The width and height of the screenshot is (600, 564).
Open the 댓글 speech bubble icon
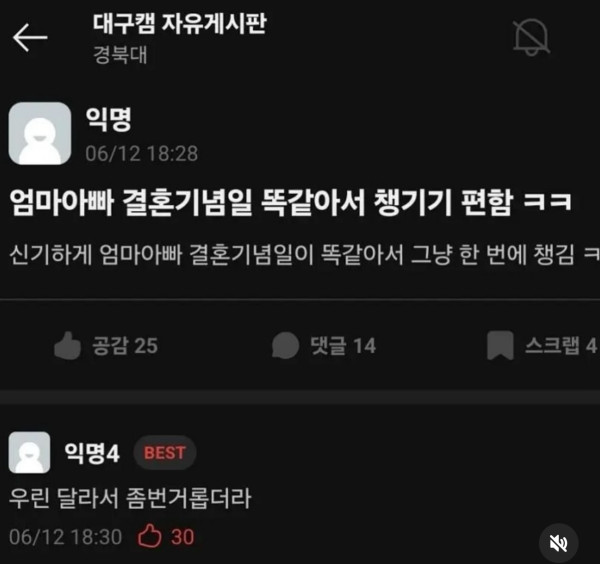tap(285, 346)
